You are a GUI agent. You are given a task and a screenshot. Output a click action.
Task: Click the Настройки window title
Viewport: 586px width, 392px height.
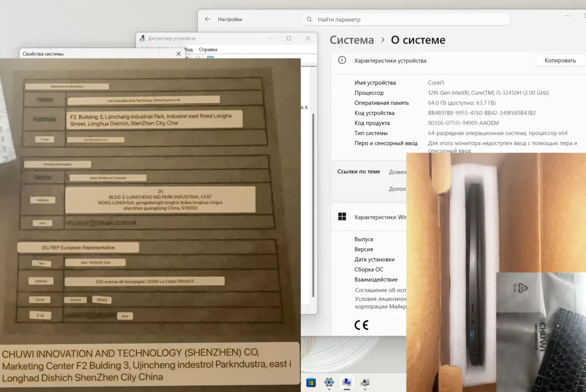tap(230, 19)
